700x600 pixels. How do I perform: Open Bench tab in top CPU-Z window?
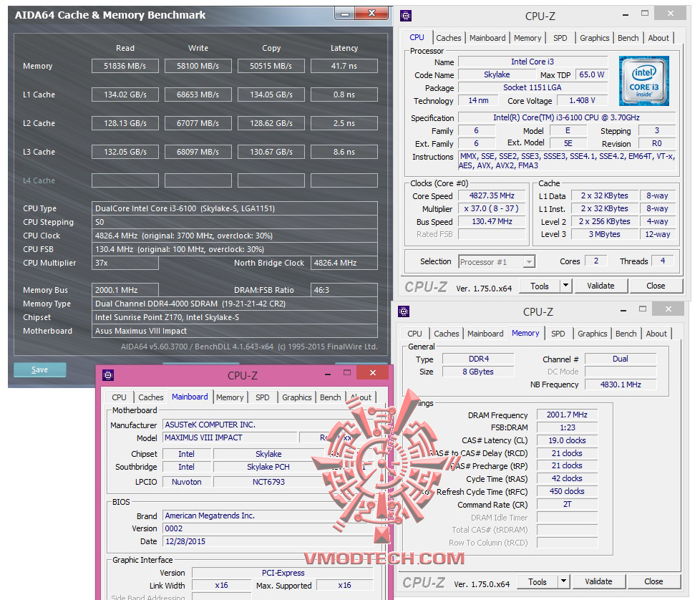628,38
